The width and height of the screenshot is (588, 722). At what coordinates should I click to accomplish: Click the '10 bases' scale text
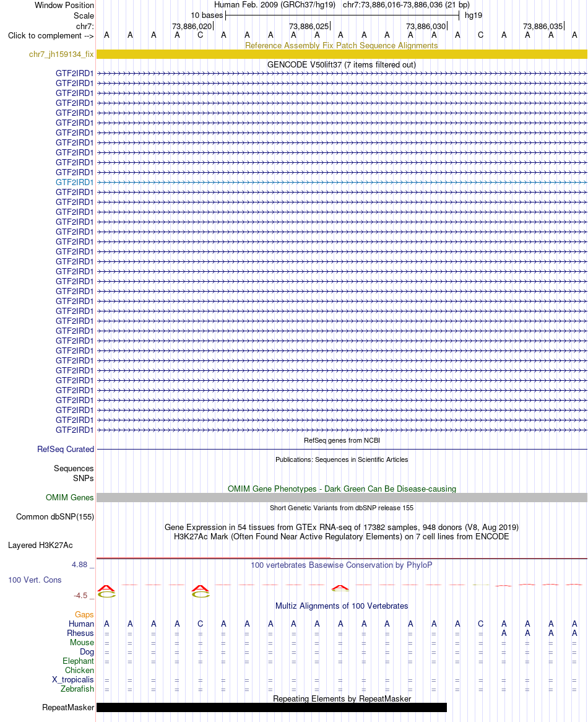(207, 15)
